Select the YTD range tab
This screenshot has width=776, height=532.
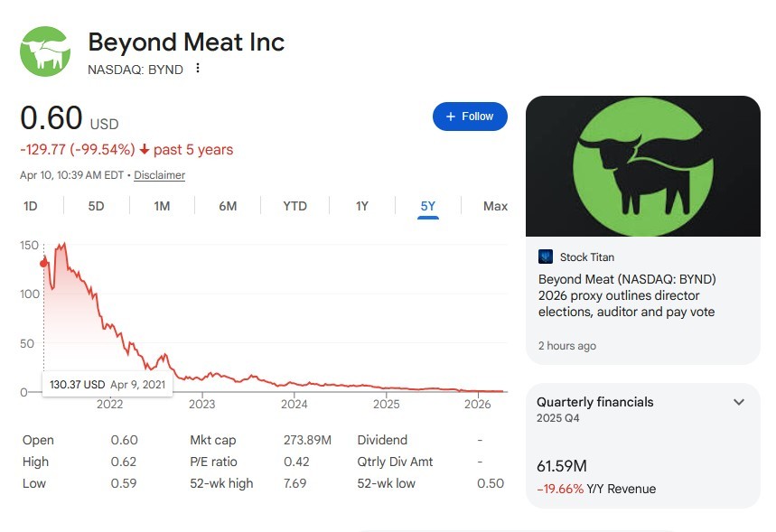294,206
